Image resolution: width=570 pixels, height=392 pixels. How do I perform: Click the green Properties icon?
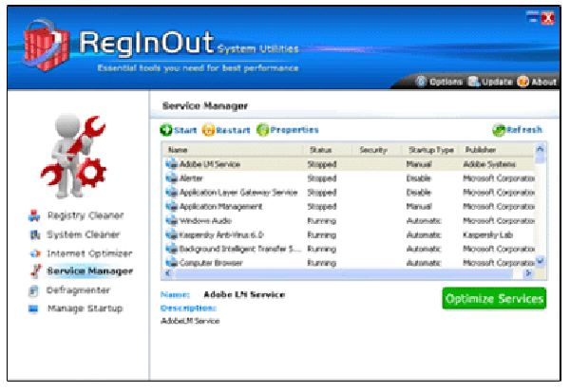coord(262,130)
